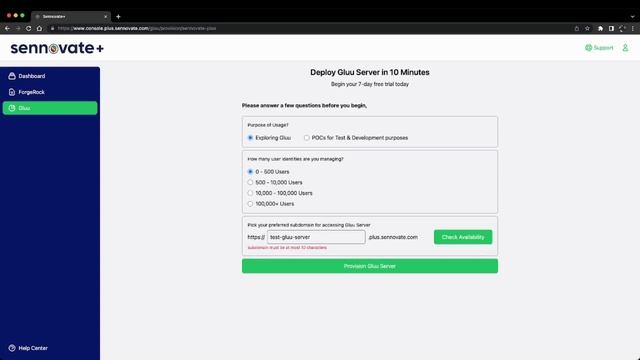Image resolution: width=640 pixels, height=360 pixels.
Task: Click the site lock icon in address bar
Action: tap(52, 28)
